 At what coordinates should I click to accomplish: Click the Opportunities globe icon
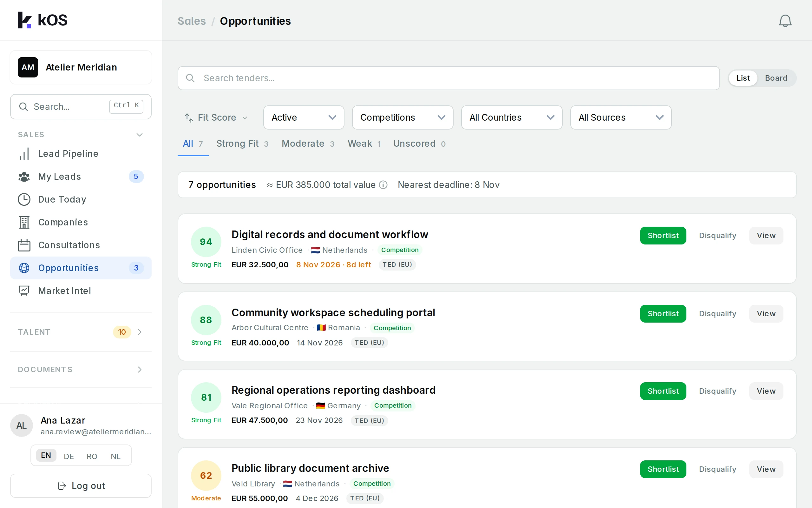click(x=24, y=268)
